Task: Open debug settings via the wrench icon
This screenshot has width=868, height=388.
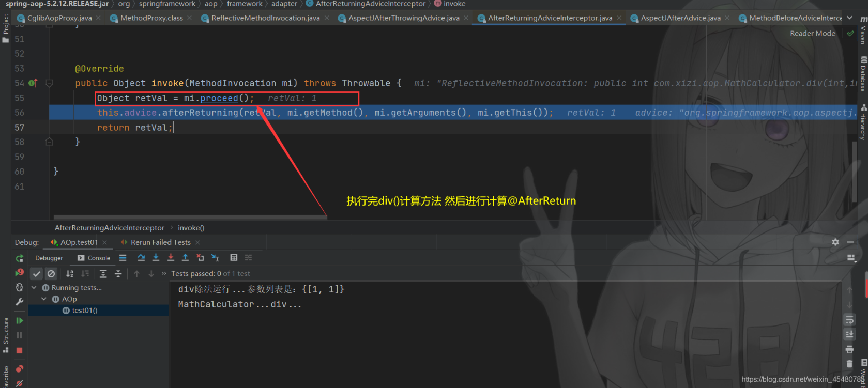Action: [20, 302]
